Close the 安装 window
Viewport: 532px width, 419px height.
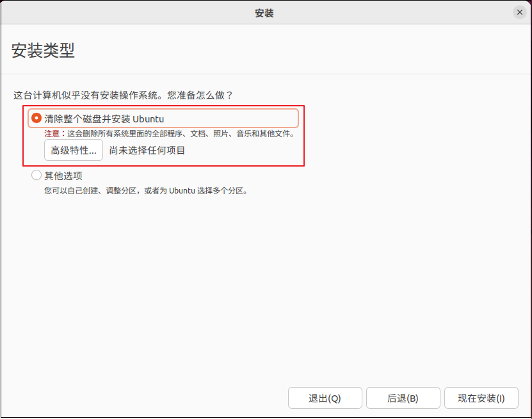(519, 13)
